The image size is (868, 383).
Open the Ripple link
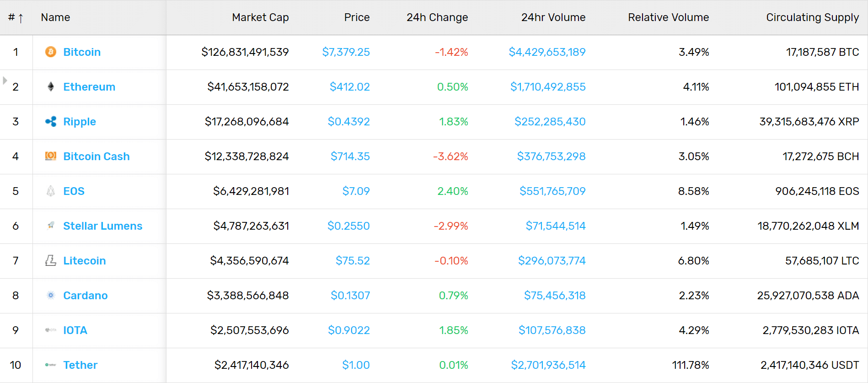pos(80,122)
